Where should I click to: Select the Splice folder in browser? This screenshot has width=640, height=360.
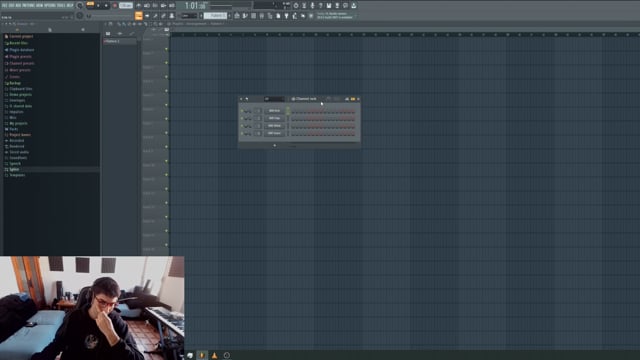pos(14,169)
